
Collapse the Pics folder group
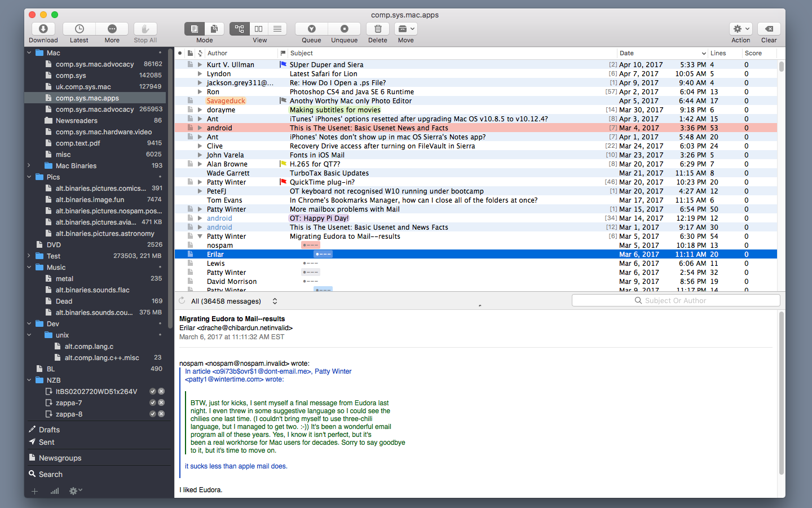(29, 177)
